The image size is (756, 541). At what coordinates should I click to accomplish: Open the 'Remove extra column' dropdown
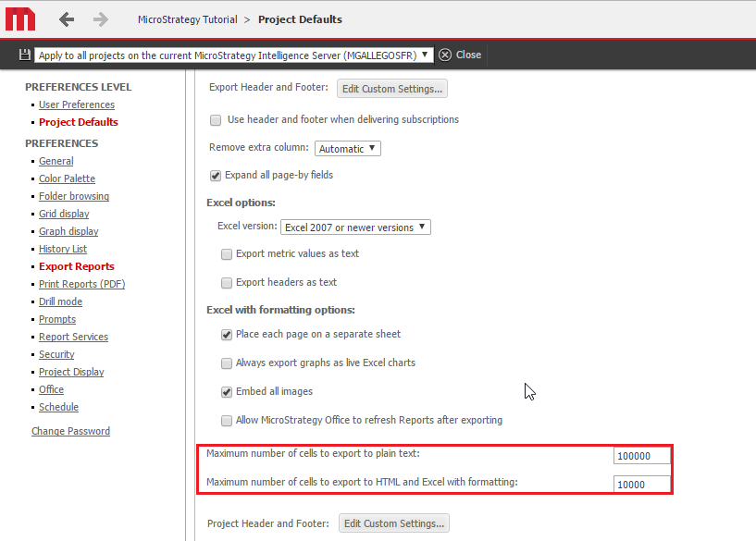coord(347,148)
